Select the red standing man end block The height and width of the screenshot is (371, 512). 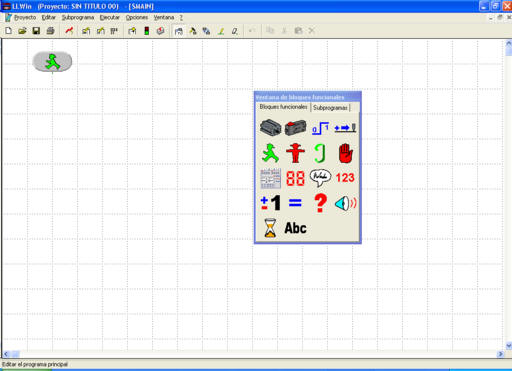click(x=295, y=153)
